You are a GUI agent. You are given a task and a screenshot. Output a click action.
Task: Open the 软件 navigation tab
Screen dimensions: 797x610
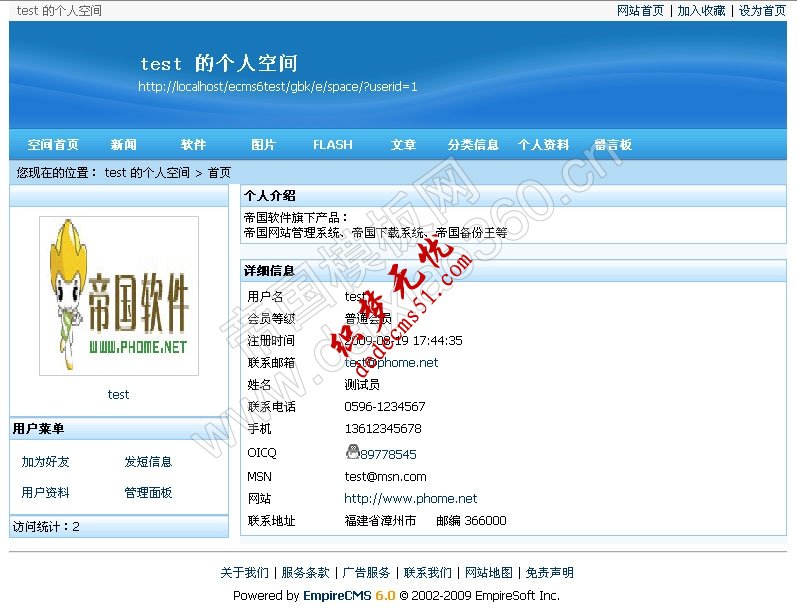tap(194, 145)
